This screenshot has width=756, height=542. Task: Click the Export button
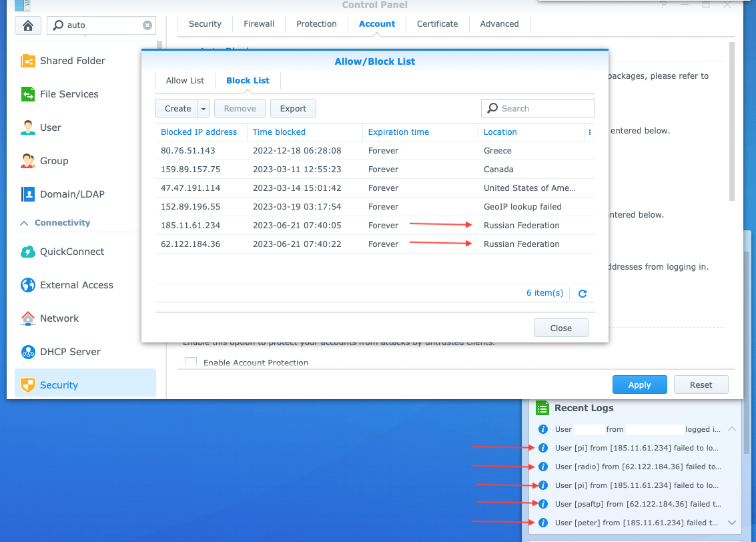tap(293, 109)
